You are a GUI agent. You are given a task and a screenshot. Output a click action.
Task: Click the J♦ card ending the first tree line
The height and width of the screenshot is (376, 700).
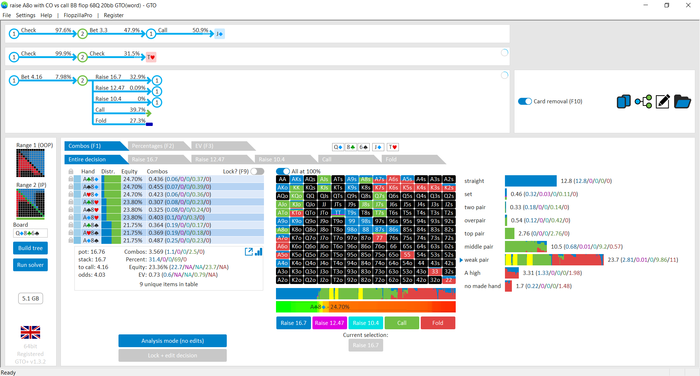pos(219,34)
